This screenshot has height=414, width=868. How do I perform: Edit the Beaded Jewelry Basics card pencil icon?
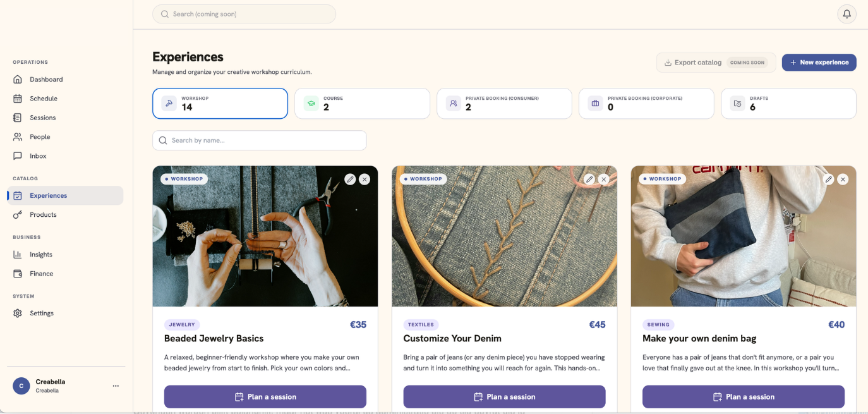click(x=350, y=180)
